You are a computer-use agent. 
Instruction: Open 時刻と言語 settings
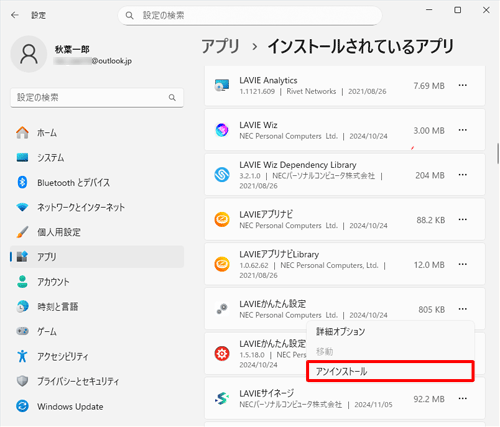coord(97,307)
